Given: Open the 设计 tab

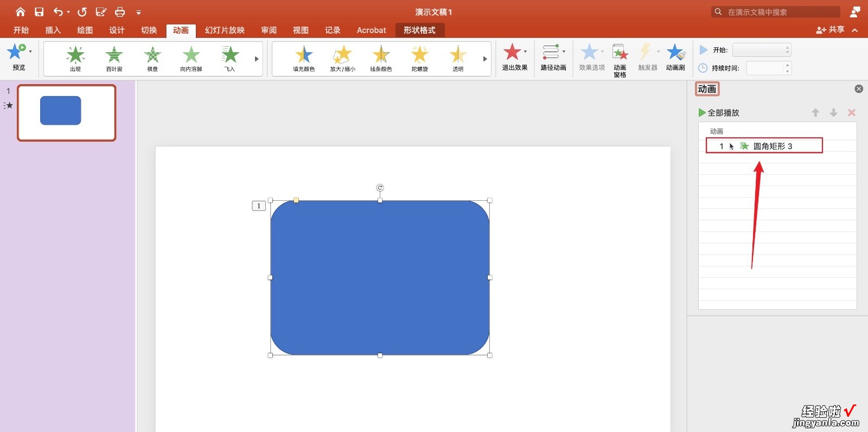Looking at the screenshot, I should [117, 30].
